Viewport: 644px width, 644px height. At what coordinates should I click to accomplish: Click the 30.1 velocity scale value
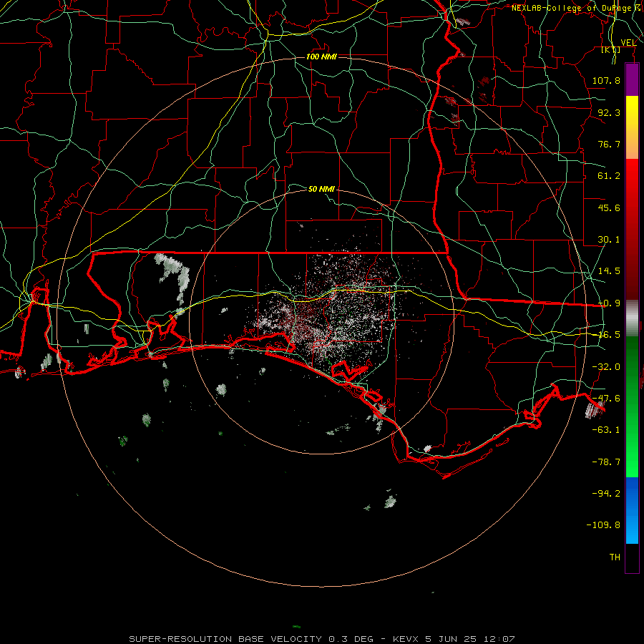tap(609, 240)
